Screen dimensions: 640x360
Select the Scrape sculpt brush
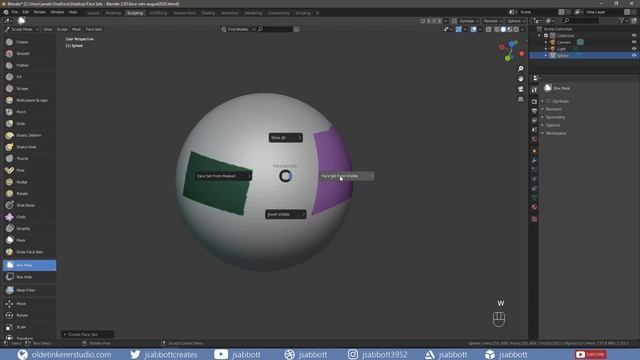pos(29,89)
